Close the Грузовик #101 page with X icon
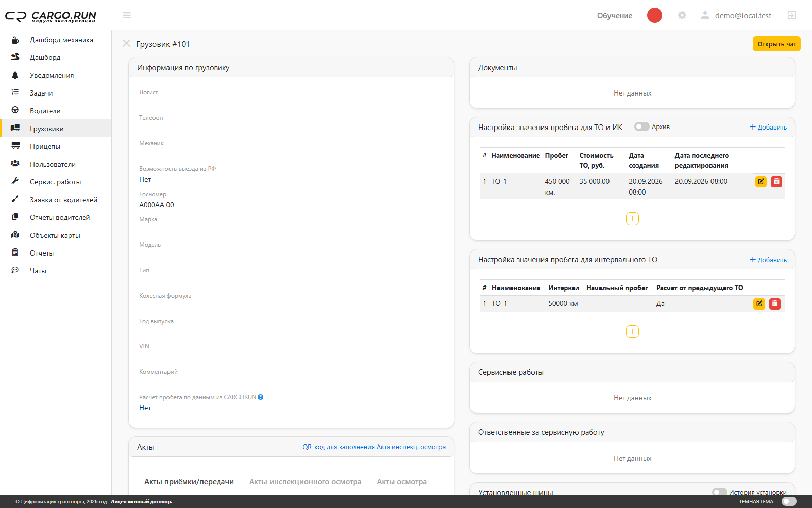Viewport: 812px width, 508px height. [127, 44]
